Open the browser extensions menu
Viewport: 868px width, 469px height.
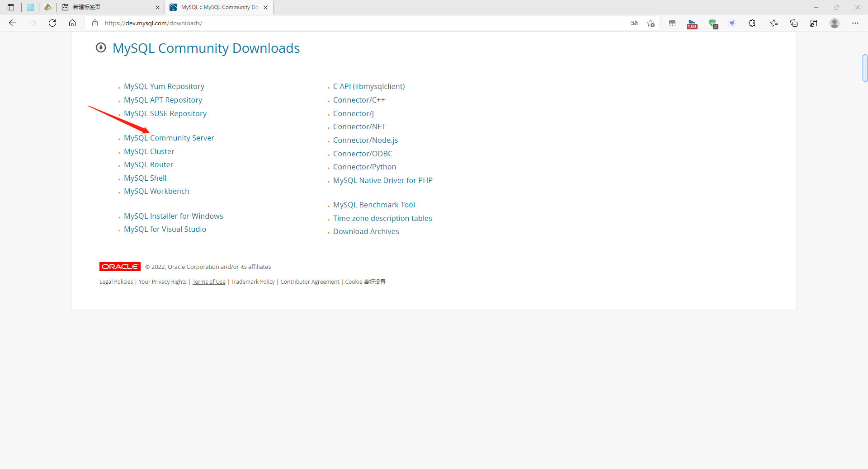coord(752,23)
